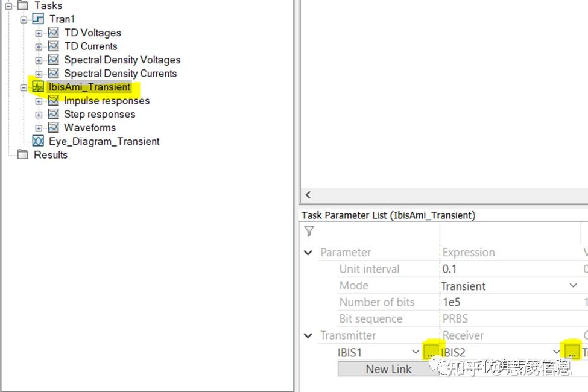588x392 pixels.
Task: Collapse the Tasks folder node
Action: click(x=8, y=6)
